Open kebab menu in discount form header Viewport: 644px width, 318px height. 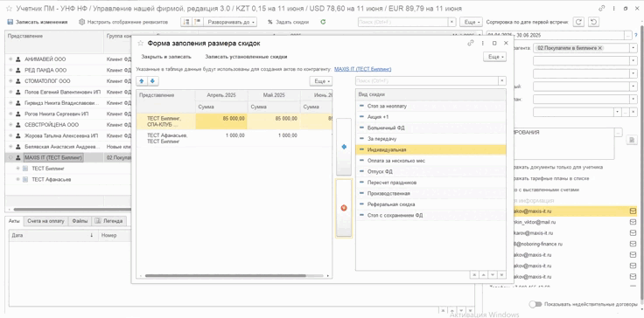pos(483,43)
